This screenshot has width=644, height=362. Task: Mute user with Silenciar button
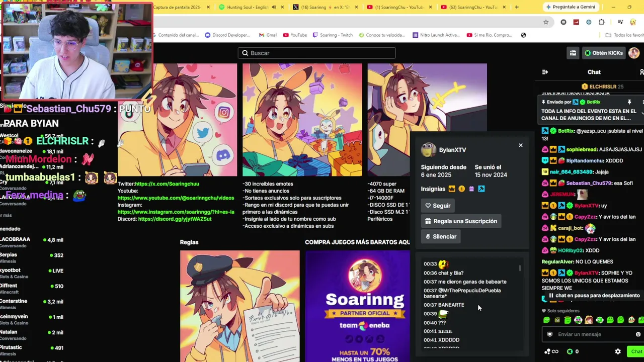(x=441, y=237)
